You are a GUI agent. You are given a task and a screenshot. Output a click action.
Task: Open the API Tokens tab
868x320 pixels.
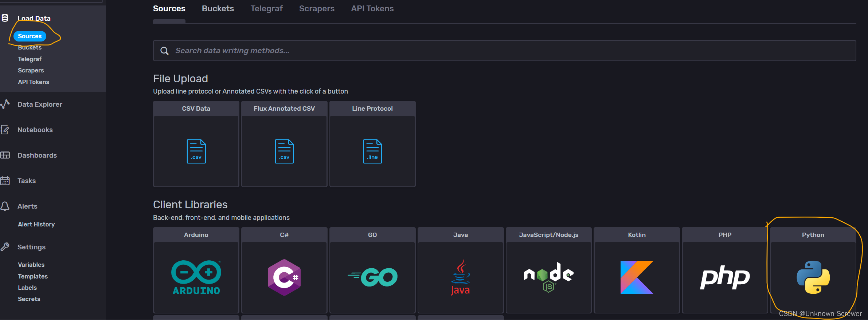pyautogui.click(x=372, y=8)
